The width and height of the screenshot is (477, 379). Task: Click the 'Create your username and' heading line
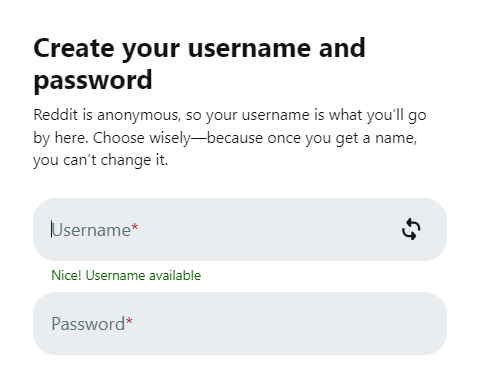[x=199, y=49]
